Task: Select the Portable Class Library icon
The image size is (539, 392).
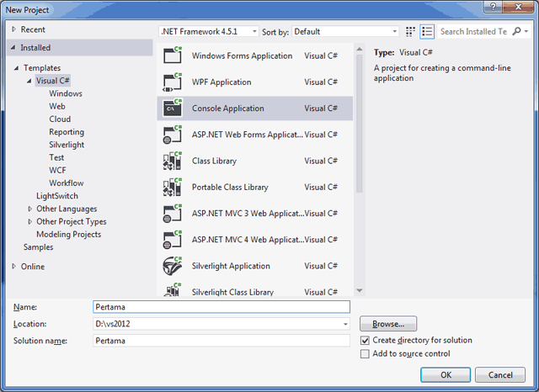Action: point(173,187)
